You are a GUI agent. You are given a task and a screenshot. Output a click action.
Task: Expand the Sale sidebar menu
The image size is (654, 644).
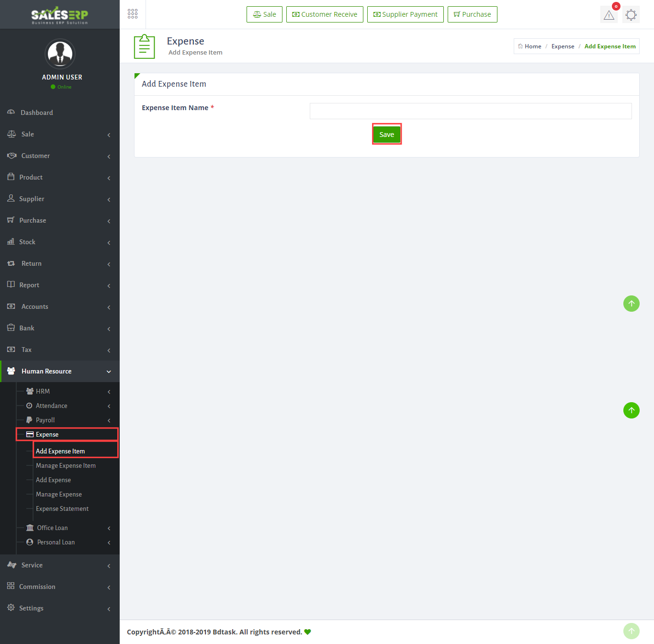click(60, 134)
